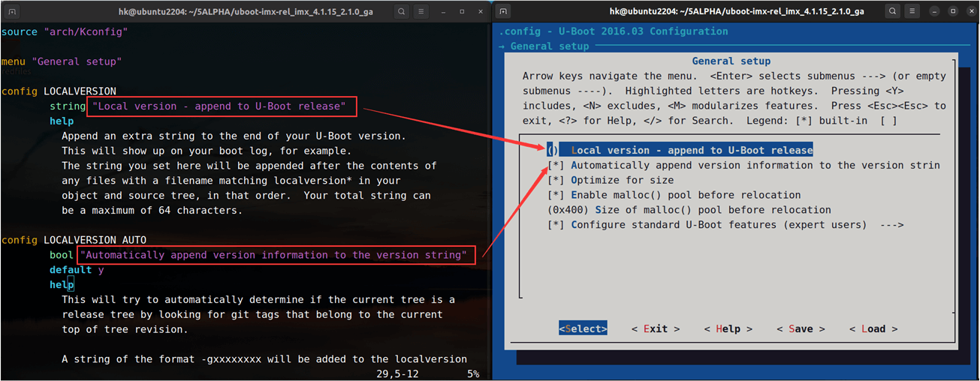Click search icon in right terminal titlebar
This screenshot has height=381, width=980.
[892, 12]
